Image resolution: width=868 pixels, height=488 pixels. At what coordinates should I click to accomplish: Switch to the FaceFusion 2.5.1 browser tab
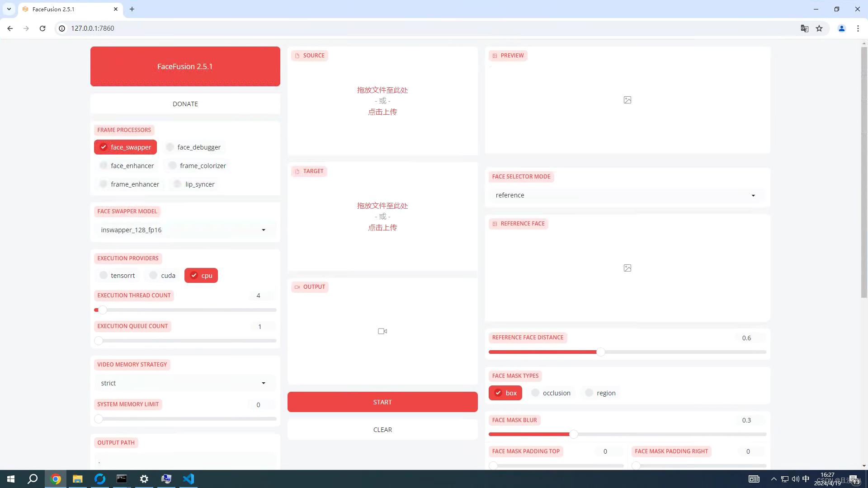tap(70, 9)
